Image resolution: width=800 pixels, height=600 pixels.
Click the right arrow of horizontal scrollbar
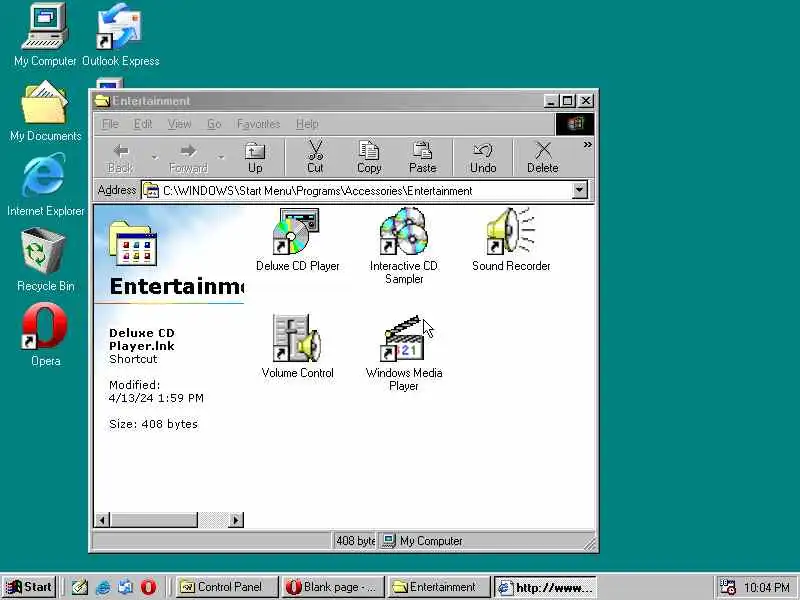[236, 520]
